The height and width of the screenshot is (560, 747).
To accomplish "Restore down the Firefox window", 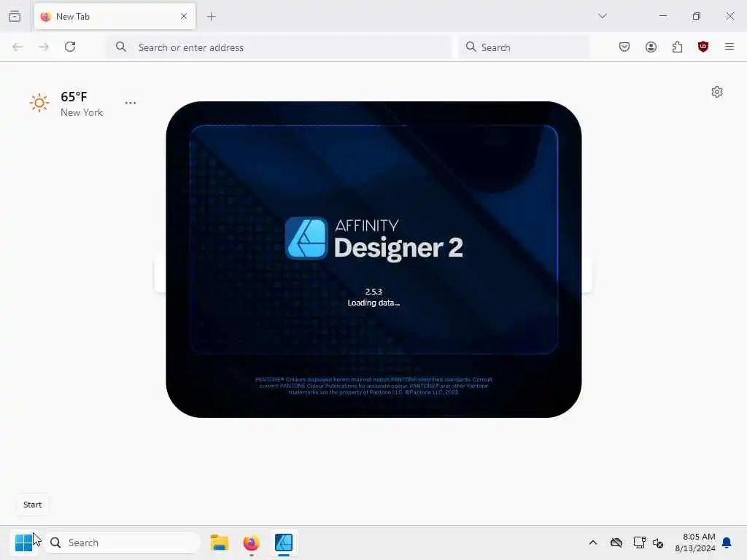I will (697, 16).
